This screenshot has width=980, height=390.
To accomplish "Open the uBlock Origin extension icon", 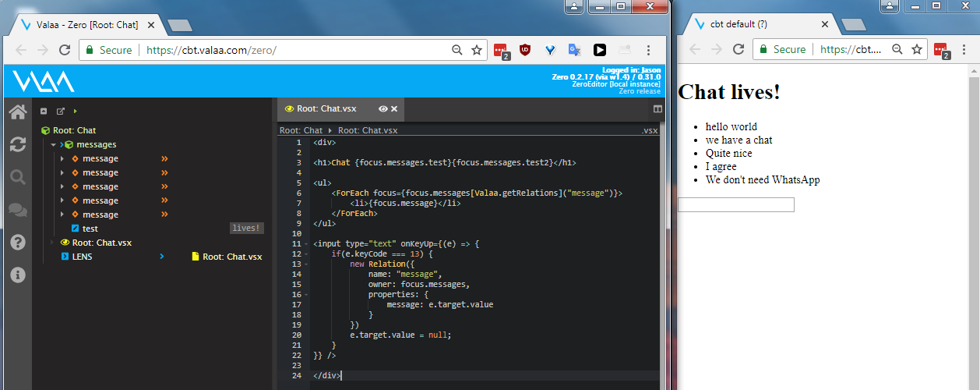I will (526, 50).
